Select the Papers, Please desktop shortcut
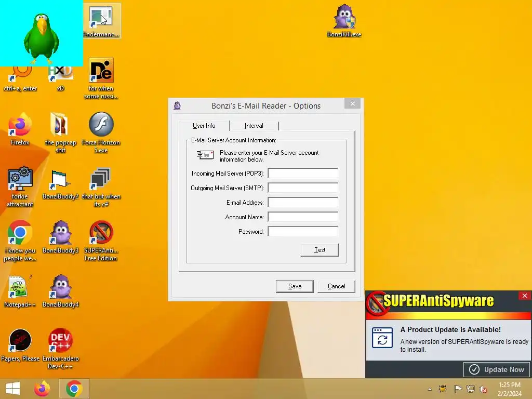 pos(20,345)
